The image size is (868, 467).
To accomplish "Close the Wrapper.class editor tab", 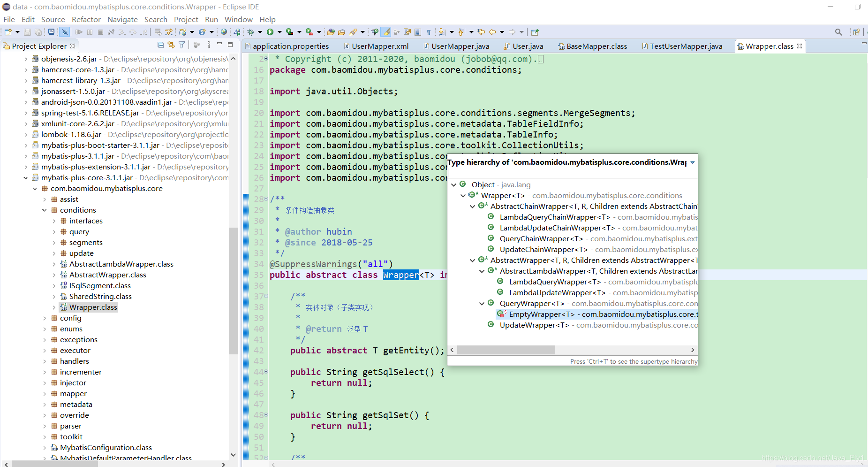I will 800,46.
